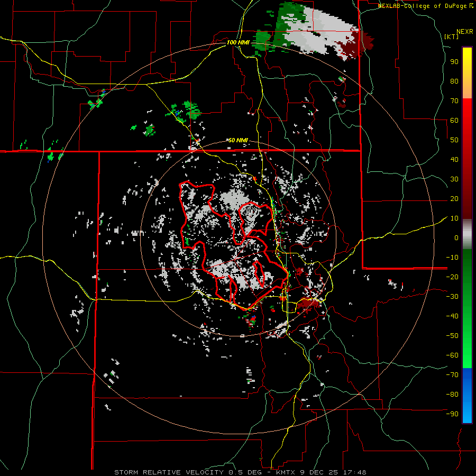Click the NEXR label above the scale
The height and width of the screenshot is (476, 476).
464,32
